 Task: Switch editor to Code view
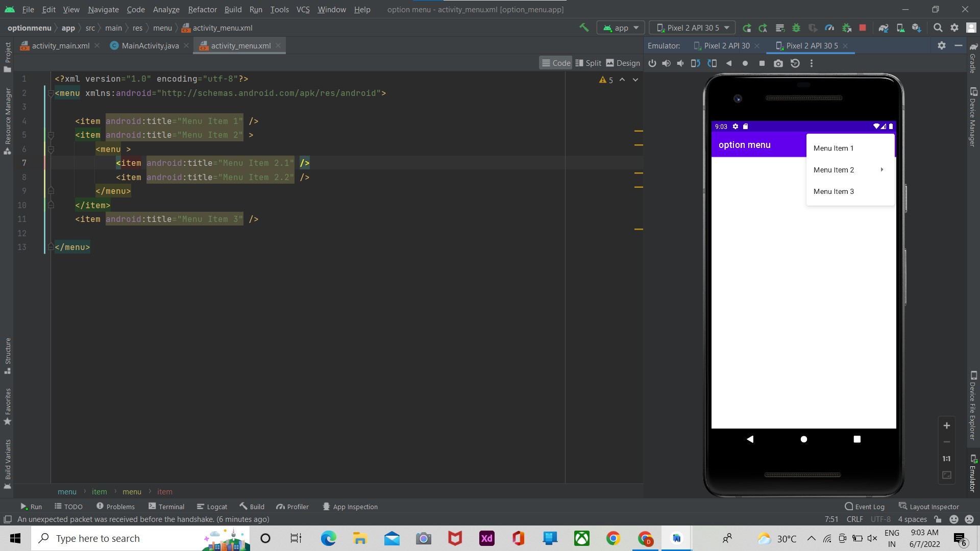pos(556,63)
